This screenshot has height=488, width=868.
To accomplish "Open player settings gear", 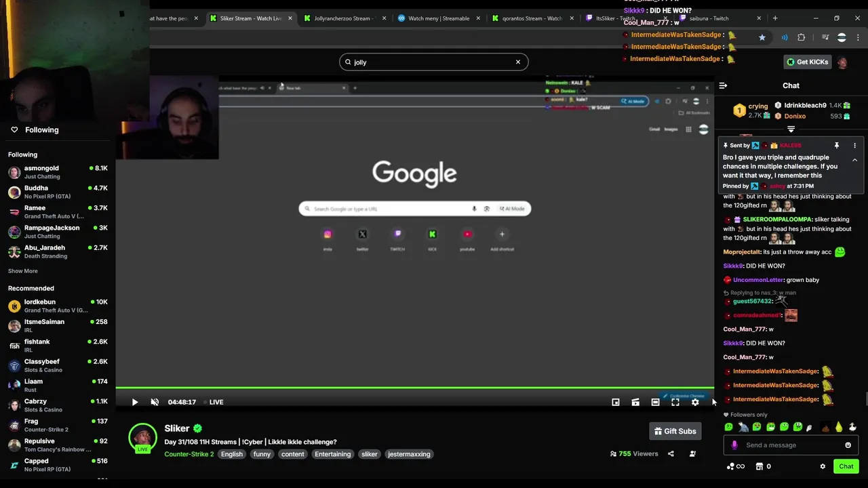I will tap(695, 402).
